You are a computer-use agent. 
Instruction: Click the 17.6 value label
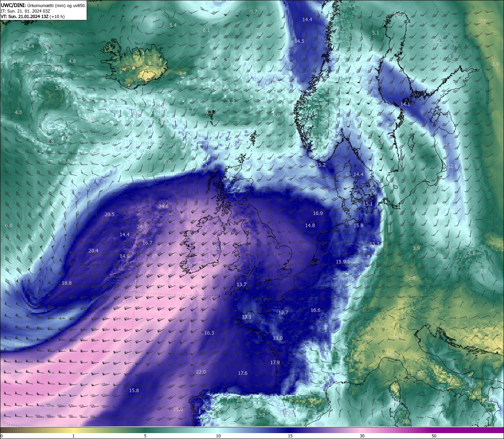[x=243, y=373]
